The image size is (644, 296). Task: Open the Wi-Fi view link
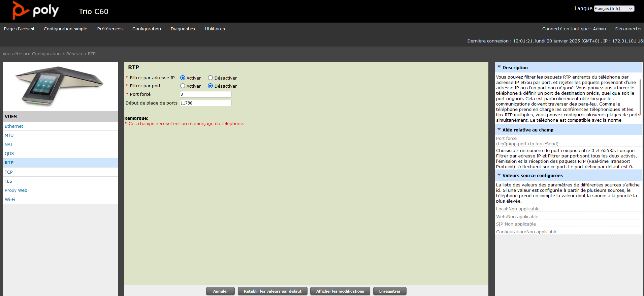(10, 200)
